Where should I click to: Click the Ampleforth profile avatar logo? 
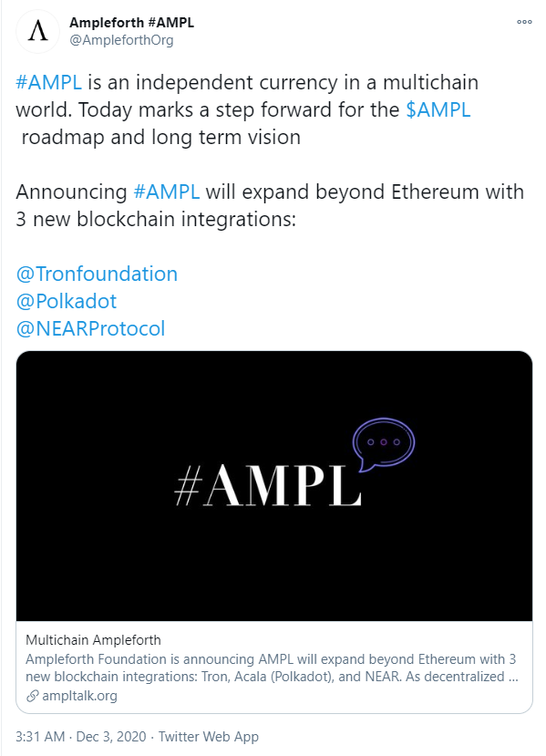[x=38, y=31]
